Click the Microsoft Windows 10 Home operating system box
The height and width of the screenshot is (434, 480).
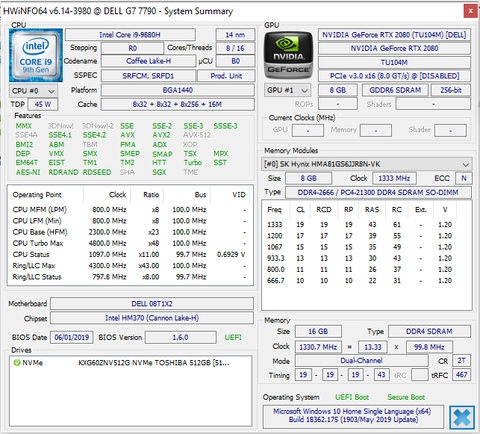tap(353, 416)
